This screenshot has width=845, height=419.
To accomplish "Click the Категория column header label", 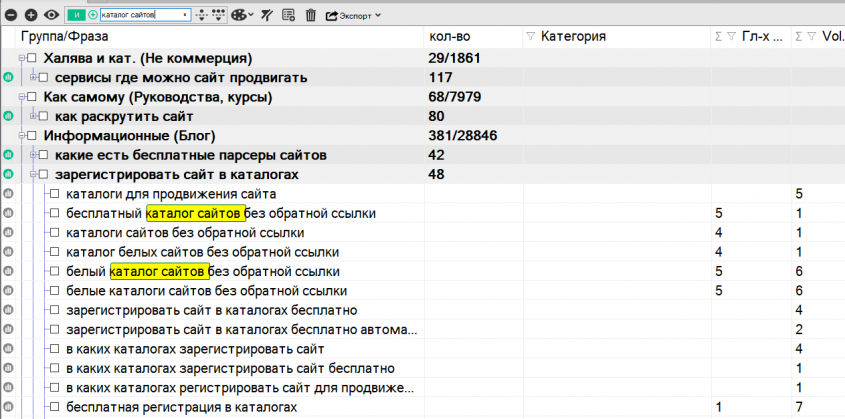I will point(573,37).
